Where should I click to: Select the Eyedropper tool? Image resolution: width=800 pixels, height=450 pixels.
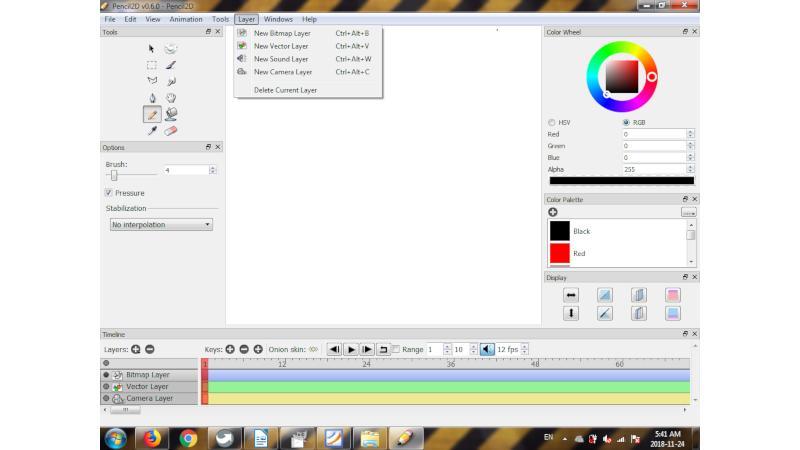click(x=152, y=131)
